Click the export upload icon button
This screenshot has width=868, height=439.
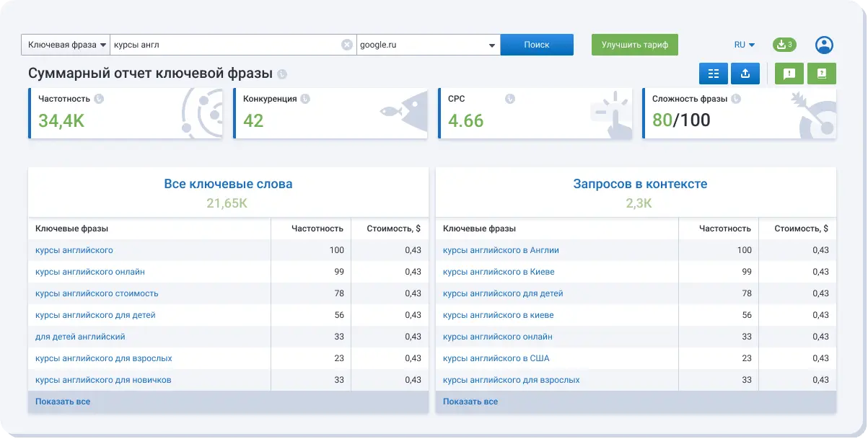745,74
